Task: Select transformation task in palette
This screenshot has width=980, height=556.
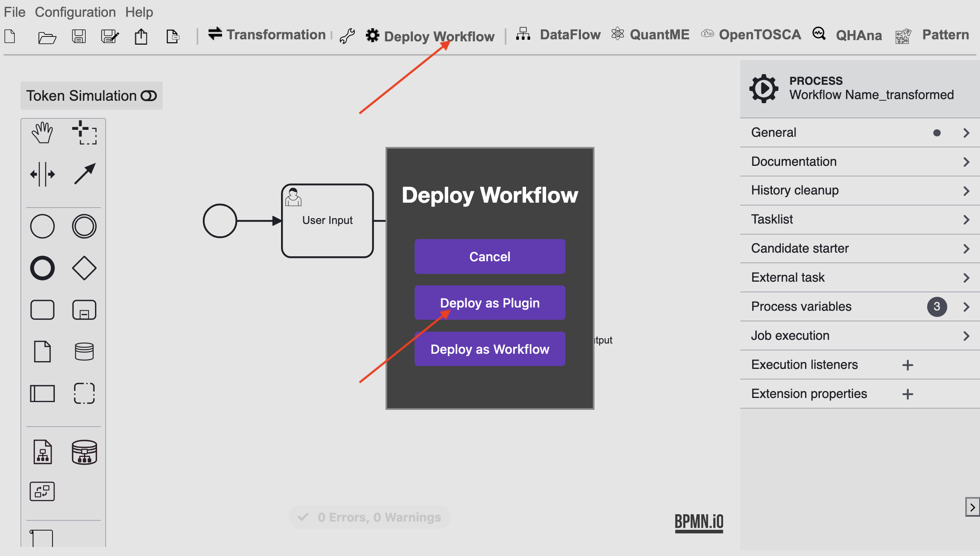Action: point(42,491)
